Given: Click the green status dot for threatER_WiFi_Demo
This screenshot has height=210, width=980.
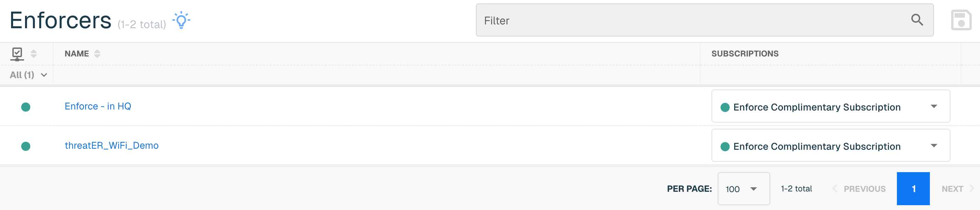Looking at the screenshot, I should click(x=25, y=146).
